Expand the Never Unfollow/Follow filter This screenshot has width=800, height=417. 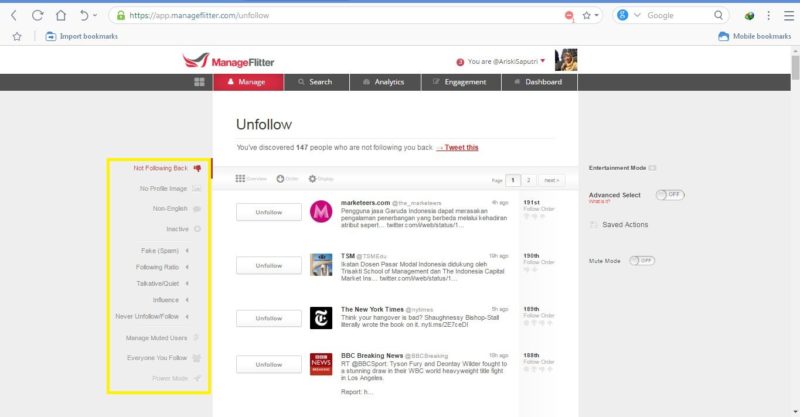[187, 316]
